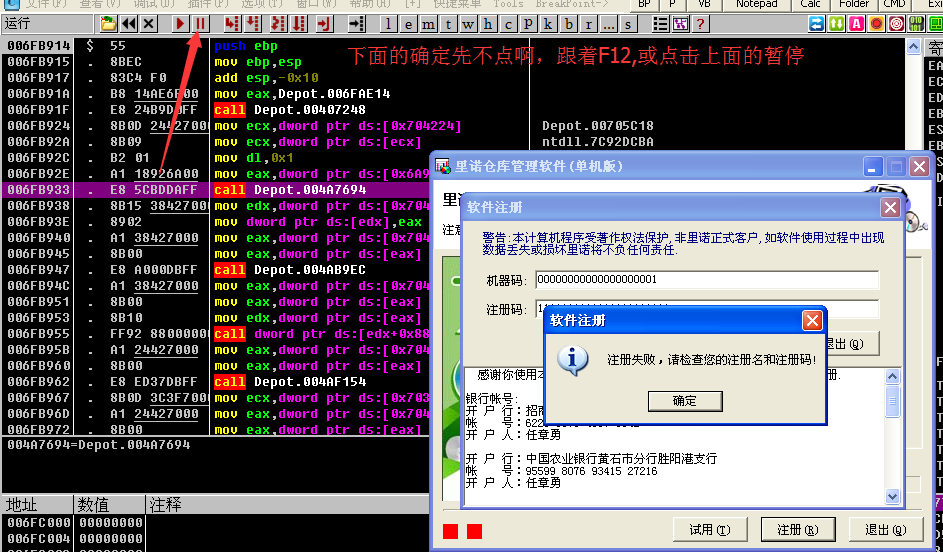943x552 pixels.
Task: Click the 地址 column header in dump
Action: [37, 504]
